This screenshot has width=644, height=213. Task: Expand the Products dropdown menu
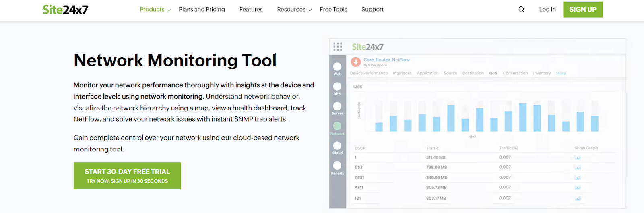pos(155,9)
